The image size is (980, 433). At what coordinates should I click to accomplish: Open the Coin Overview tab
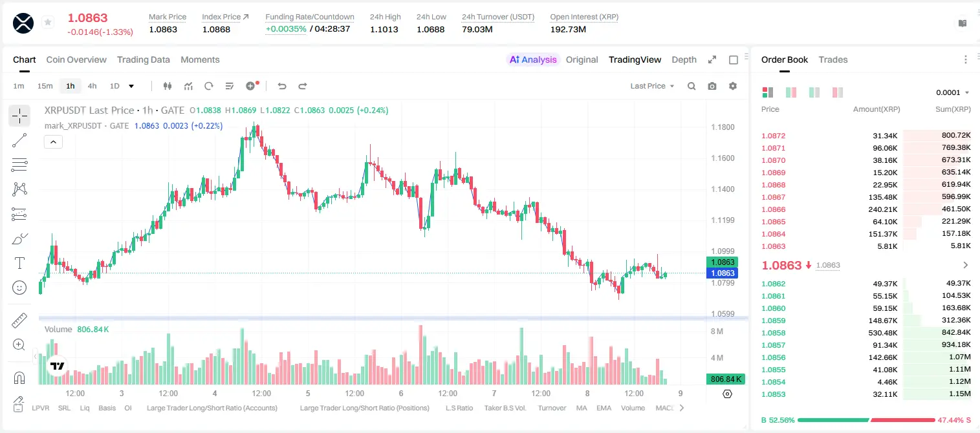[x=76, y=59]
